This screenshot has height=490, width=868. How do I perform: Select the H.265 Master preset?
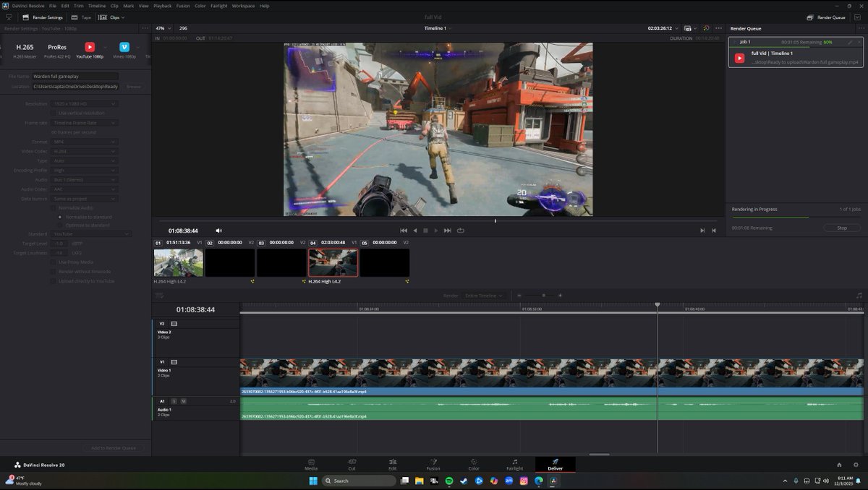pos(25,50)
